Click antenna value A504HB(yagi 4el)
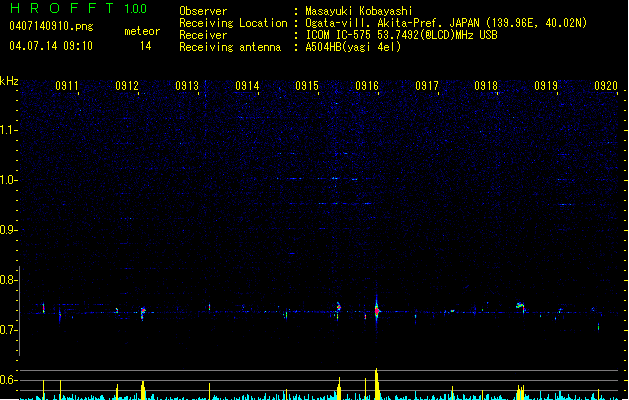 [x=353, y=47]
